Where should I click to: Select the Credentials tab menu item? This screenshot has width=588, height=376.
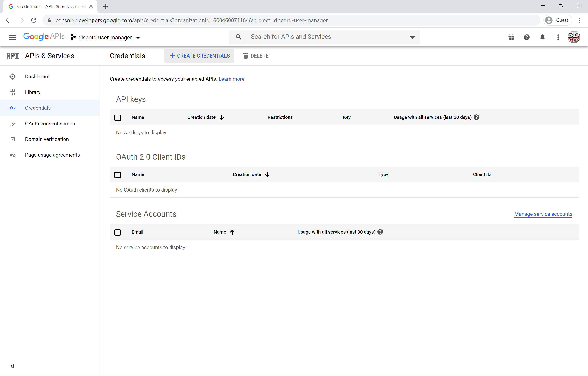tap(38, 108)
